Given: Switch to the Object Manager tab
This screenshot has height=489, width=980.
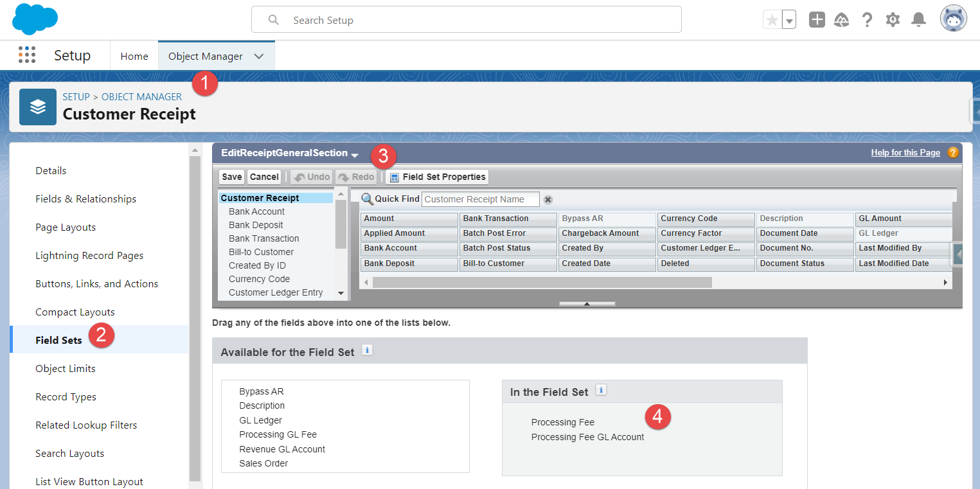Looking at the screenshot, I should [x=206, y=56].
